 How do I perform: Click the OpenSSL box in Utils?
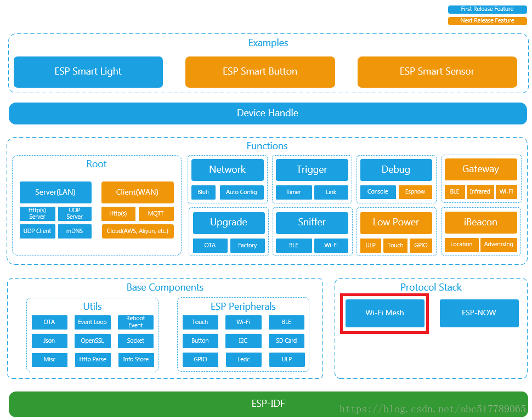pos(93,341)
